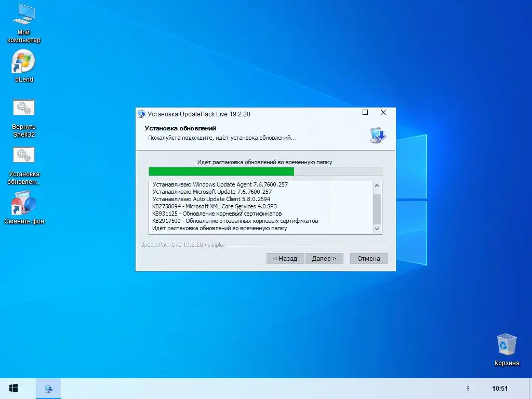Maximize the UpdatePack Live installer window
Screen dimensions: 532x399
coord(365,113)
